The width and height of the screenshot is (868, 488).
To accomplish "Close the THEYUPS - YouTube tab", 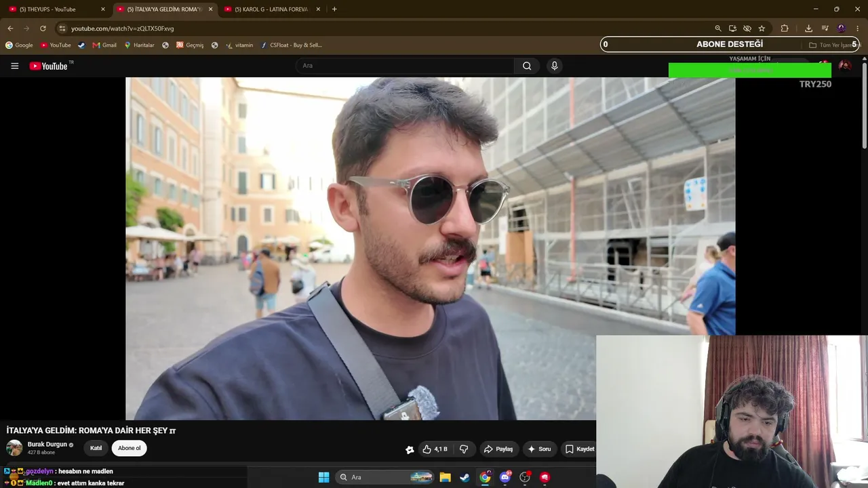I will pyautogui.click(x=103, y=9).
